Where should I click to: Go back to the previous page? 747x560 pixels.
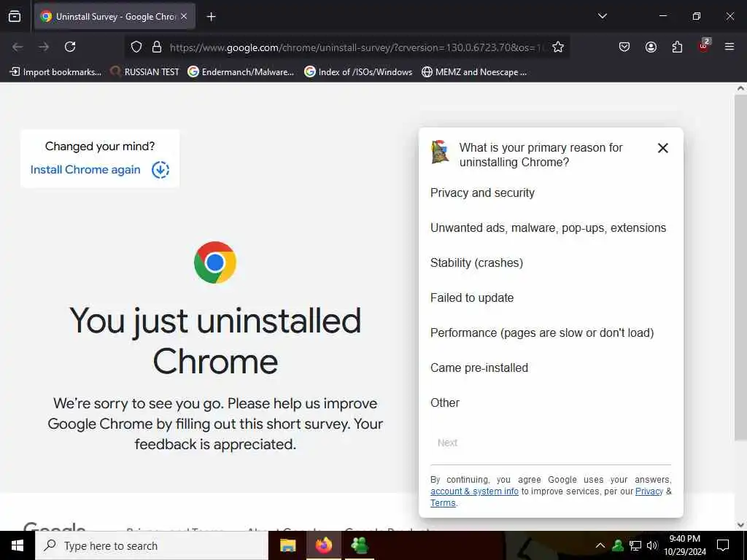click(x=18, y=47)
